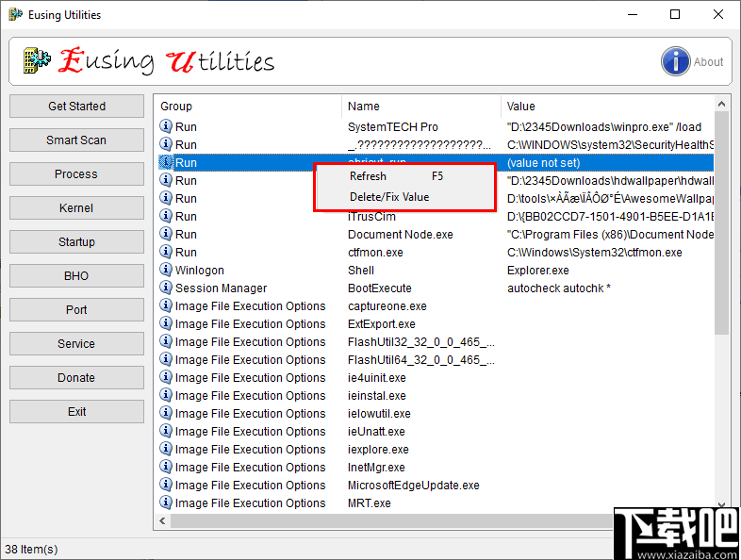Viewport: 741px width, 560px height.
Task: Click info icon of iTrusCim row
Action: click(165, 216)
